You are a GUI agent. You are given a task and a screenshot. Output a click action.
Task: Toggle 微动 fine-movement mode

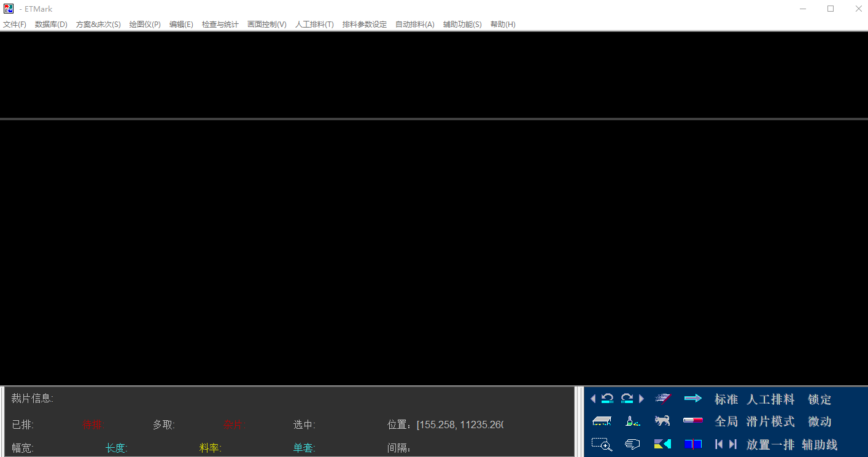point(820,421)
